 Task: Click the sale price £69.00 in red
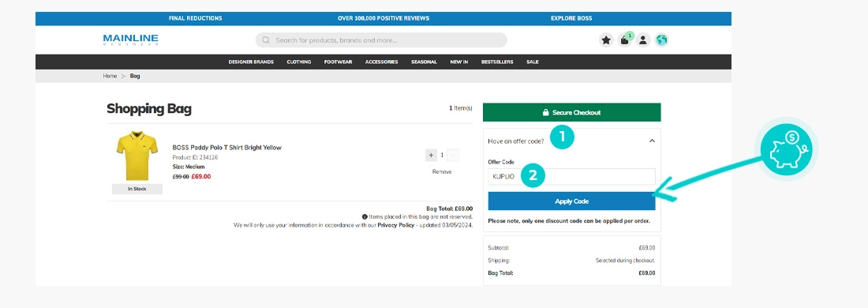(x=201, y=177)
